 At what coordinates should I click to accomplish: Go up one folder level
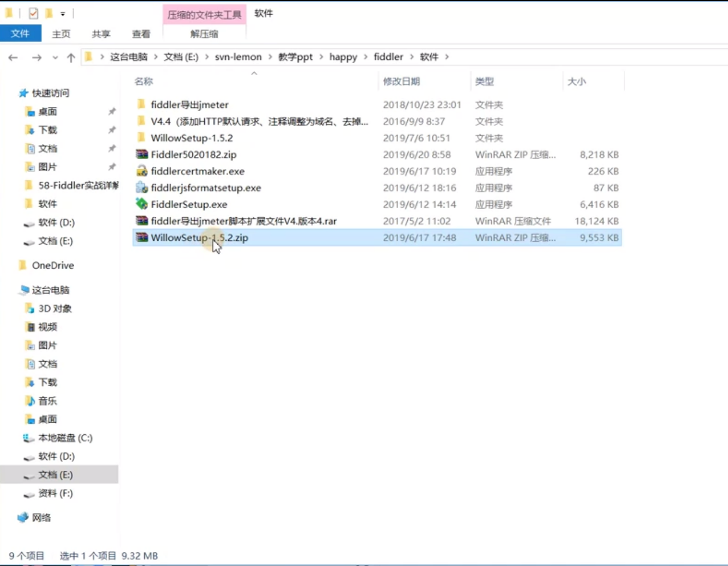tap(71, 57)
